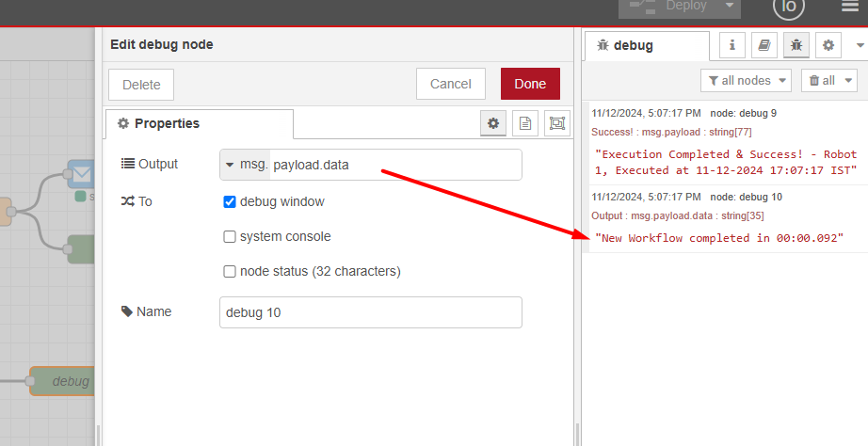
Task: Click the Cancel button
Action: click(450, 84)
